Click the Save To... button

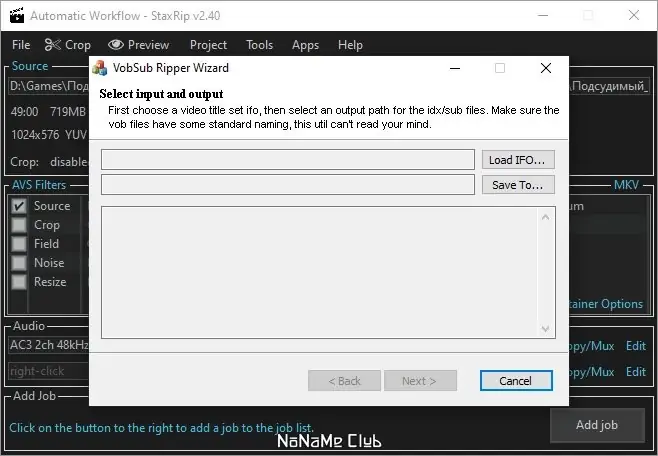(518, 185)
